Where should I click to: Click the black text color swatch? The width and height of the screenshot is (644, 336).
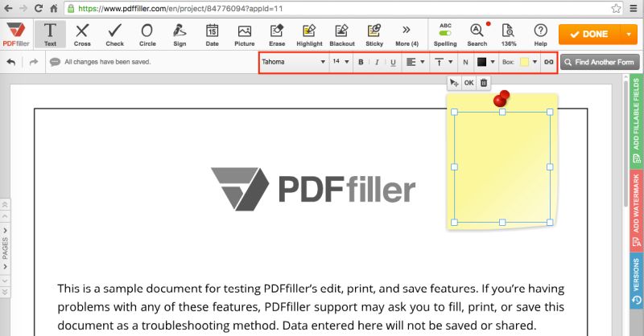tap(481, 62)
